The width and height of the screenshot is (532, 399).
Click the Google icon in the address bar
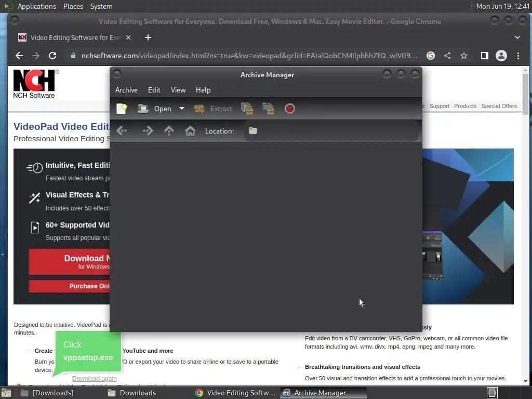coord(431,56)
